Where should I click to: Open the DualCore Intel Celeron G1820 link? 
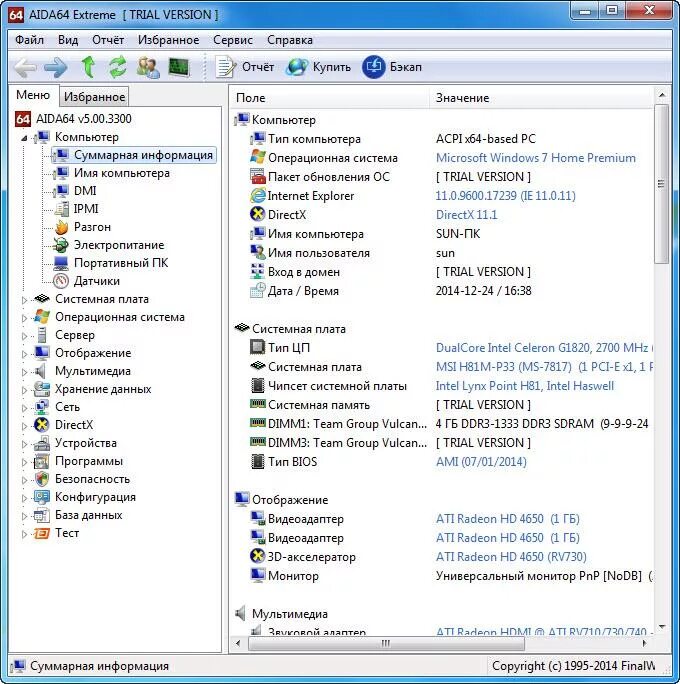(543, 348)
